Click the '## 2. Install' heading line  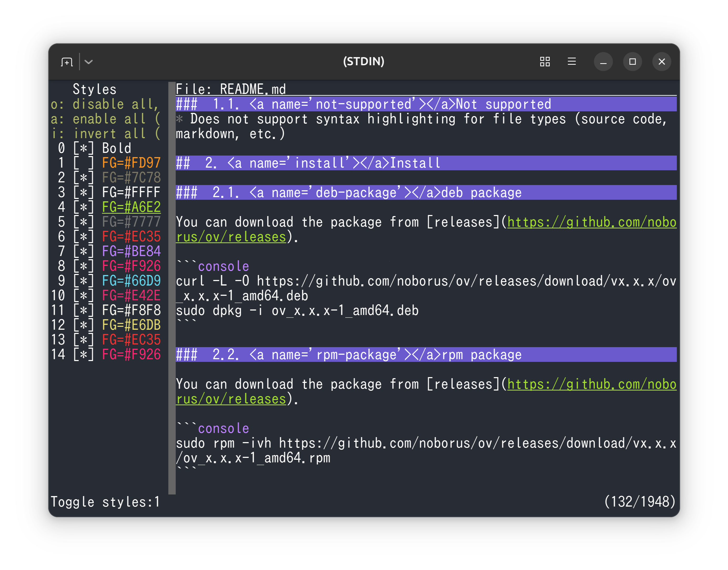(x=426, y=163)
